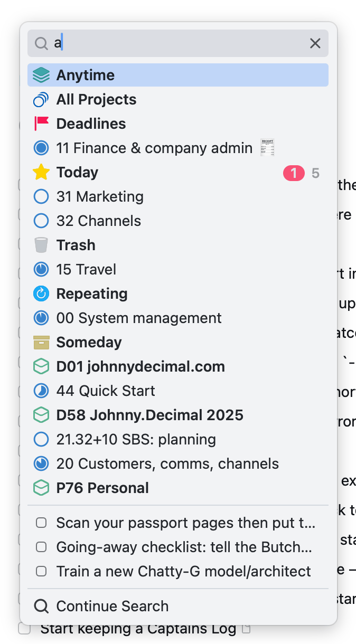Toggle checkbox for Start keeping a Captains Log
The height and width of the screenshot is (644, 356).
24,629
